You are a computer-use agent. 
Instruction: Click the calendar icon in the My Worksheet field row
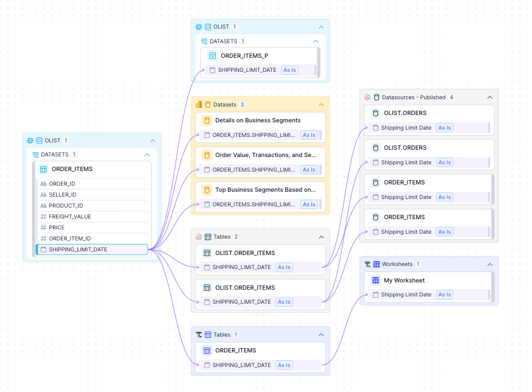click(x=375, y=295)
